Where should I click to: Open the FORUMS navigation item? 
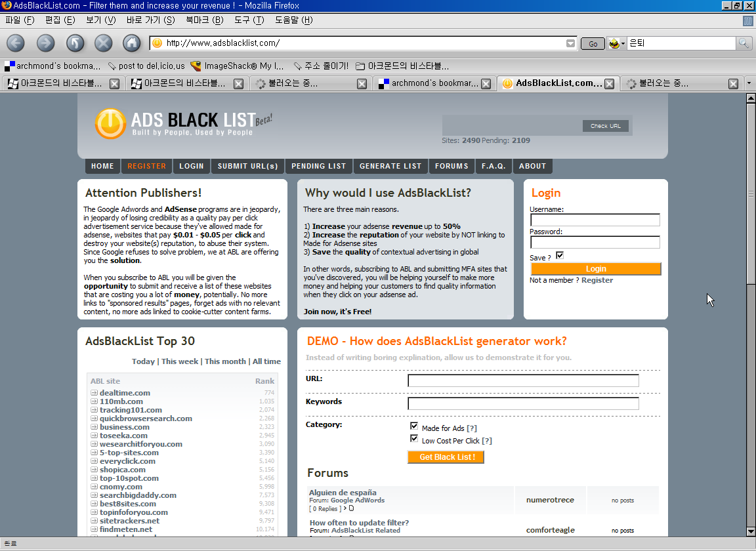[451, 166]
